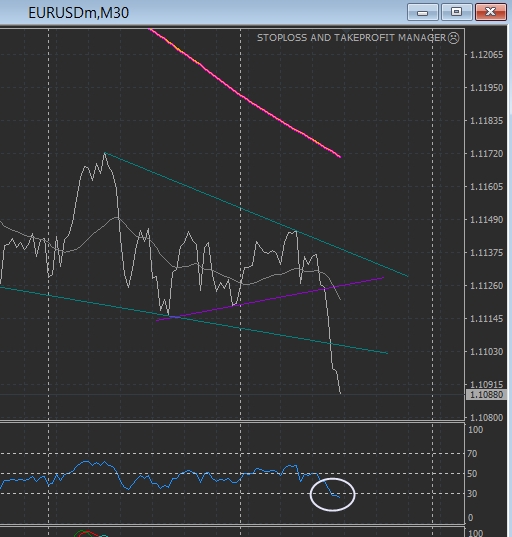Image resolution: width=512 pixels, height=537 pixels.
Task: Maximize the EURUSDm,M30 chart window
Action: [457, 12]
